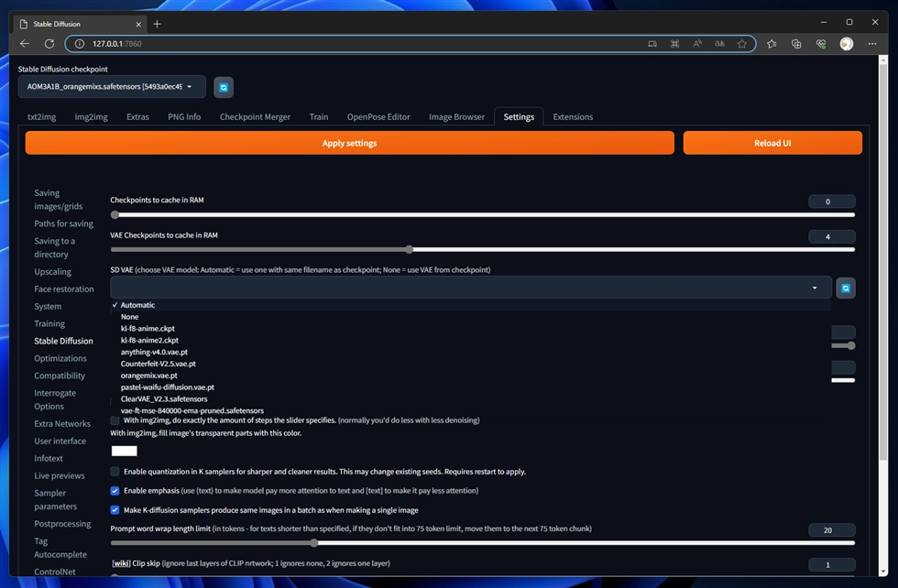Viewport: 898px width, 588px height.
Task: Click the Checkpoints to cache in RAM slider
Action: [482, 214]
